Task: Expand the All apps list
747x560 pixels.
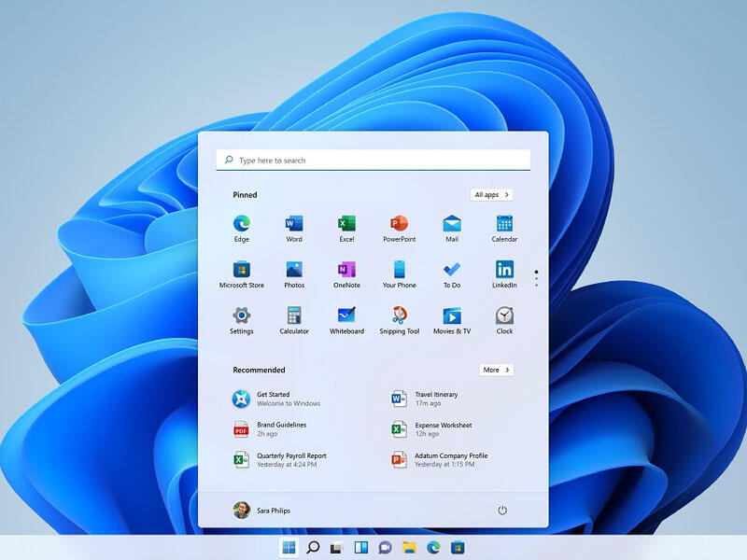Action: click(492, 195)
